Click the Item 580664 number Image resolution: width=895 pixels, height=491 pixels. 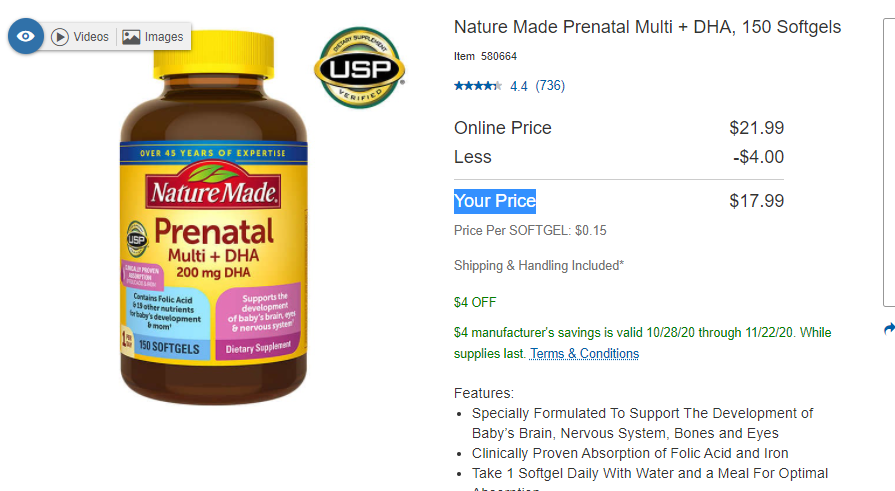tap(485, 57)
